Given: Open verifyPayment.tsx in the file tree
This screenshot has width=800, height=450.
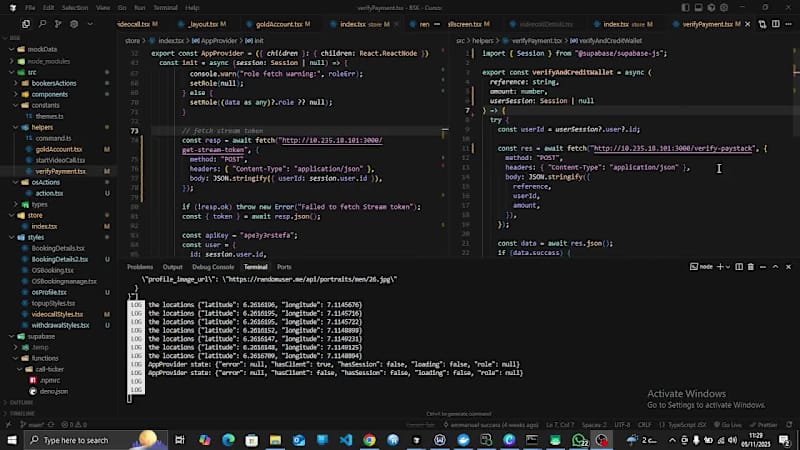Looking at the screenshot, I should 60,171.
